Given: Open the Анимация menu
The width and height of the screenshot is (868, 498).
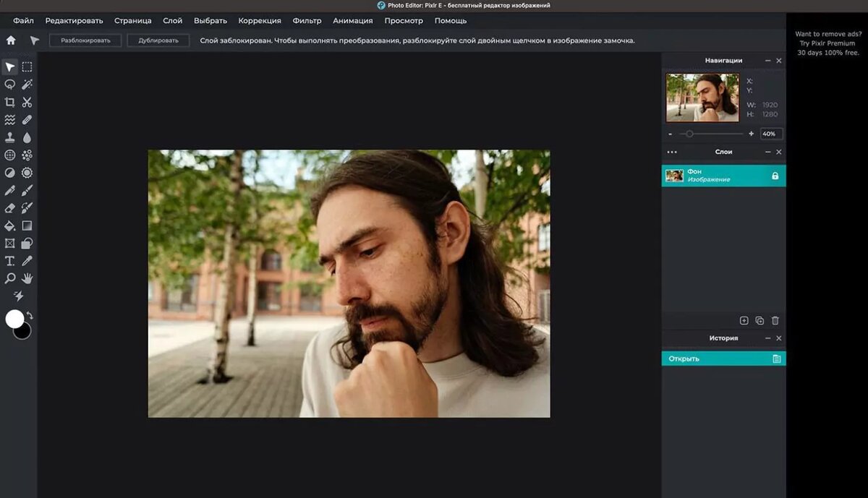Looking at the screenshot, I should (x=354, y=21).
